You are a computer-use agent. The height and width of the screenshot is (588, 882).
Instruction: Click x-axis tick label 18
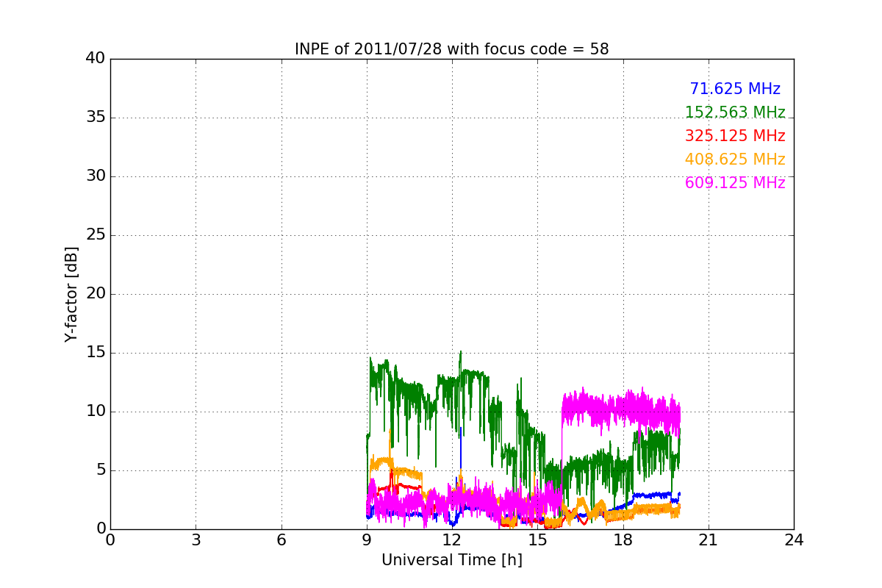click(x=623, y=540)
